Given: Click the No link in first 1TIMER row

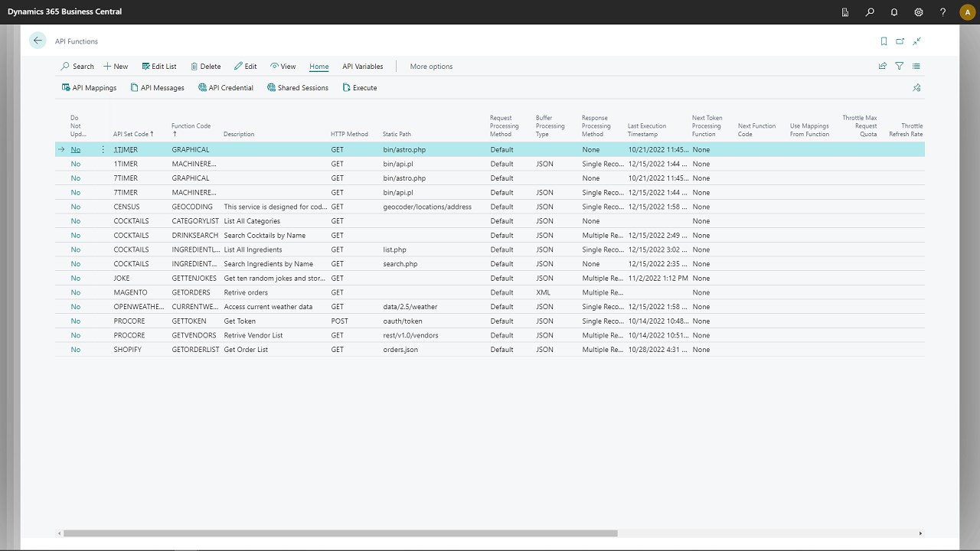Looking at the screenshot, I should click(x=76, y=150).
